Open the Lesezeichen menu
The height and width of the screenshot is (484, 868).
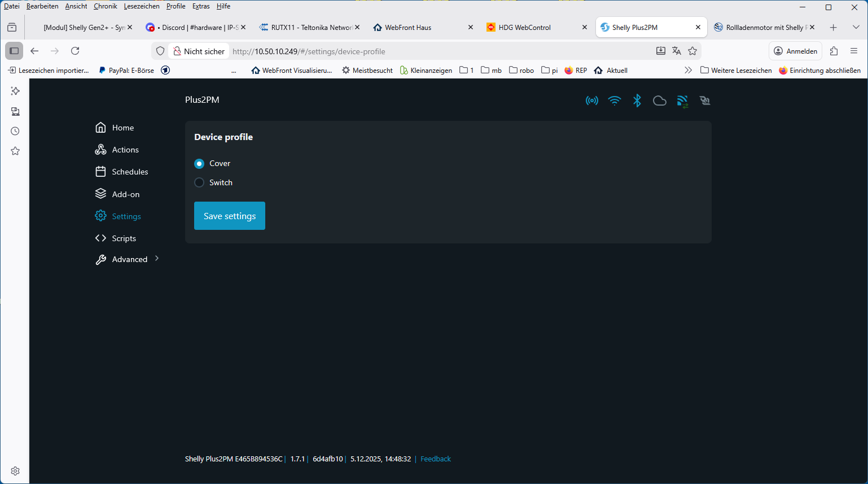click(x=141, y=6)
